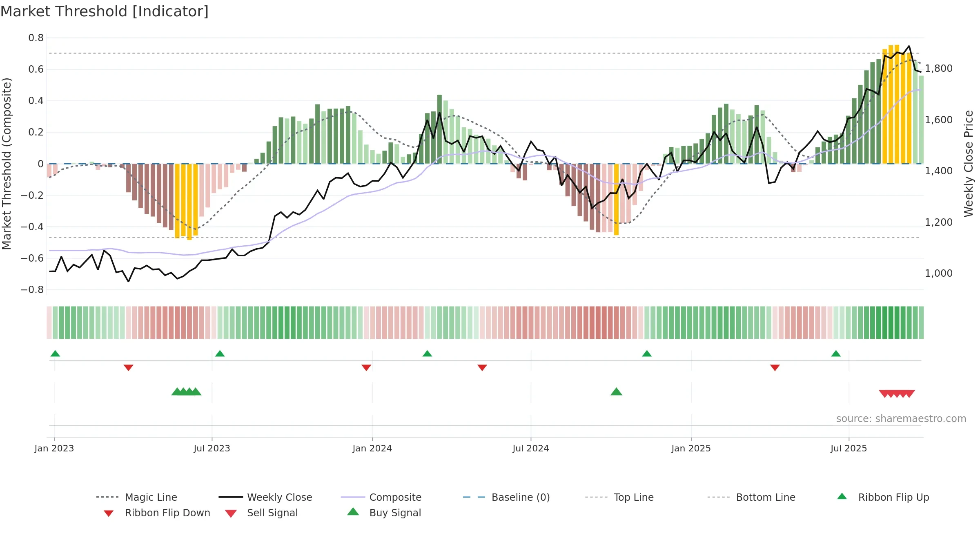Click the 1,000 tick on the right price axis
The height and width of the screenshot is (551, 980).
(939, 273)
